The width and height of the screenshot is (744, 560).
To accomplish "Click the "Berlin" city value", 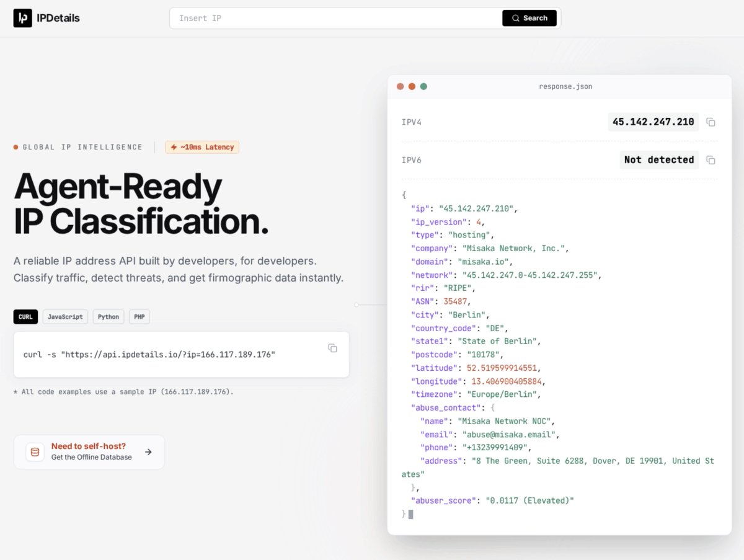I will coord(467,315).
